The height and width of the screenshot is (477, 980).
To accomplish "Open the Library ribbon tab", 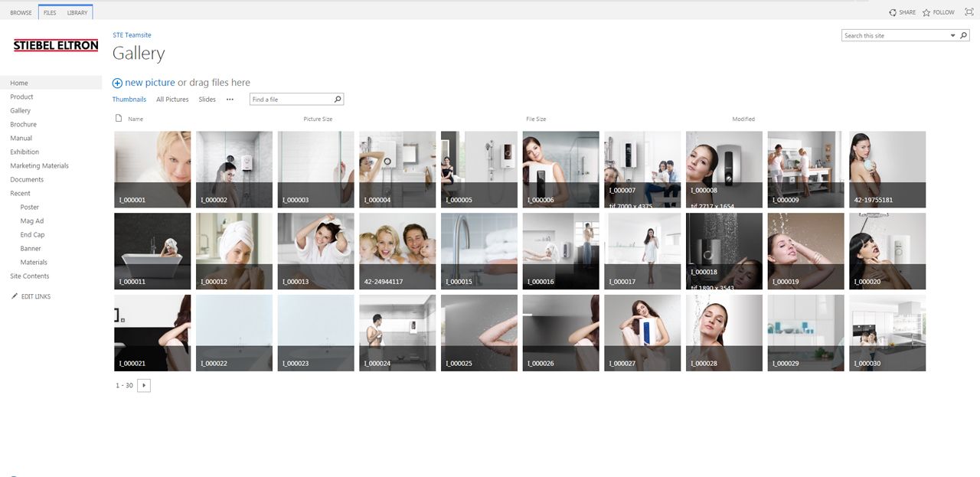I will [77, 12].
